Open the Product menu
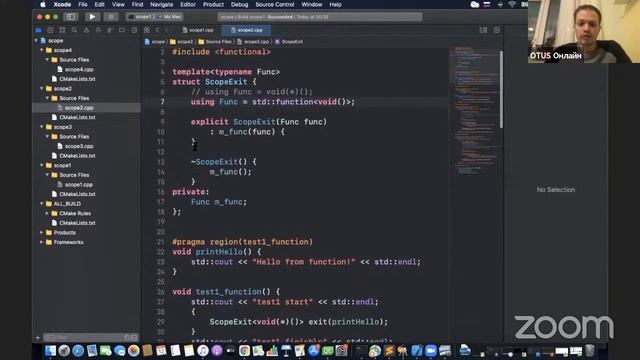This screenshot has height=360, width=640. click(x=213, y=4)
